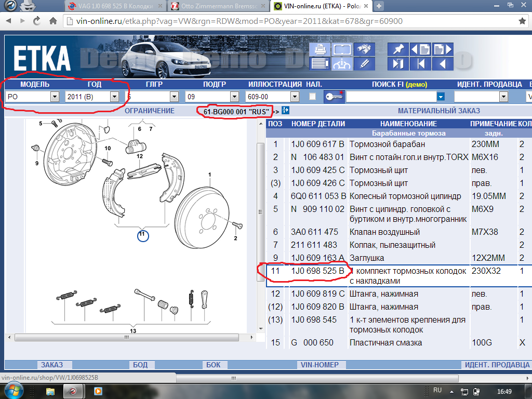This screenshot has width=532, height=399.
Task: Go to previous page with document-arrow icon
Action: tap(420, 50)
